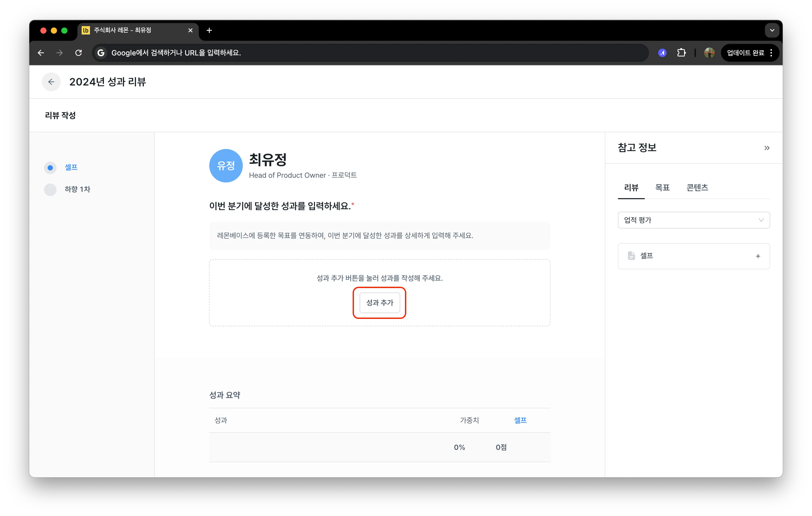
Task: Click the browser forward arrow
Action: pyautogui.click(x=59, y=53)
